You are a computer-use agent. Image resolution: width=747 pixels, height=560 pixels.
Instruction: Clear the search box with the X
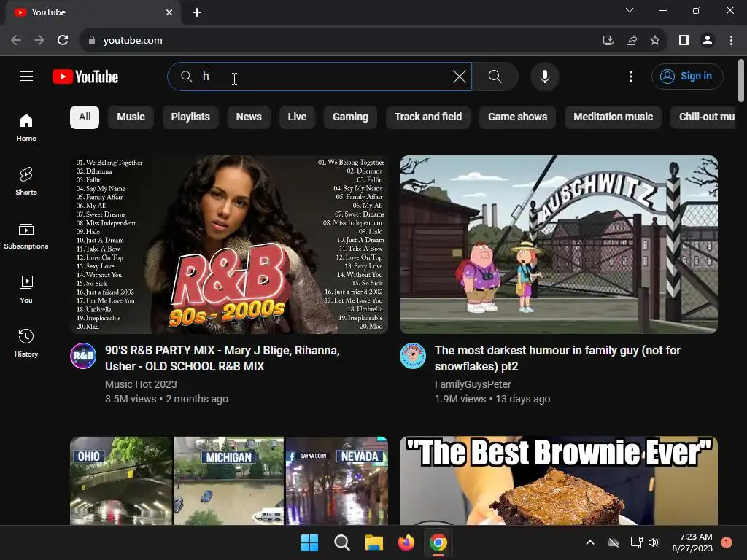460,76
